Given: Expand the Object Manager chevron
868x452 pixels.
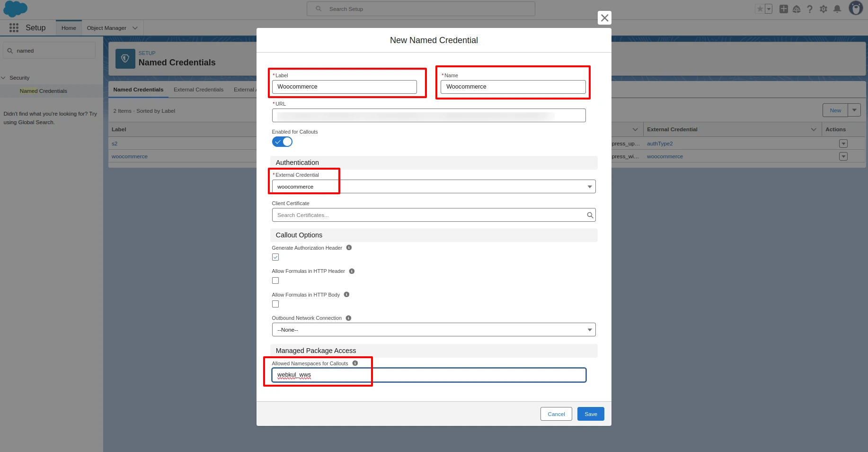Looking at the screenshot, I should [x=135, y=27].
